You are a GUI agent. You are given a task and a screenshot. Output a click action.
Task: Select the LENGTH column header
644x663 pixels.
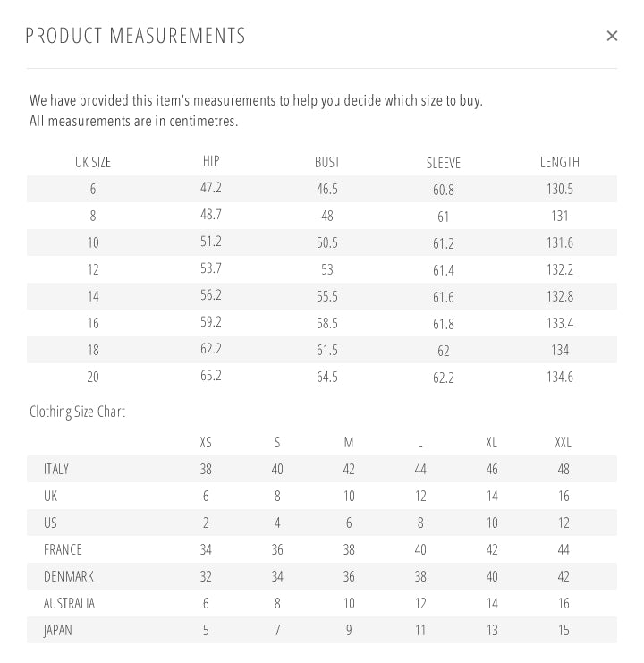click(560, 162)
